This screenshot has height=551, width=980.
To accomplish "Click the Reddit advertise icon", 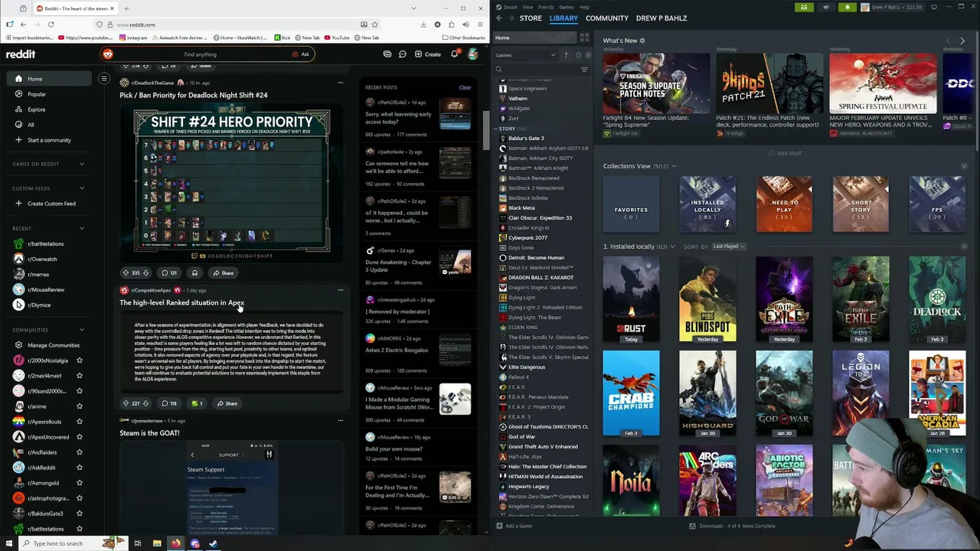I will tap(387, 54).
